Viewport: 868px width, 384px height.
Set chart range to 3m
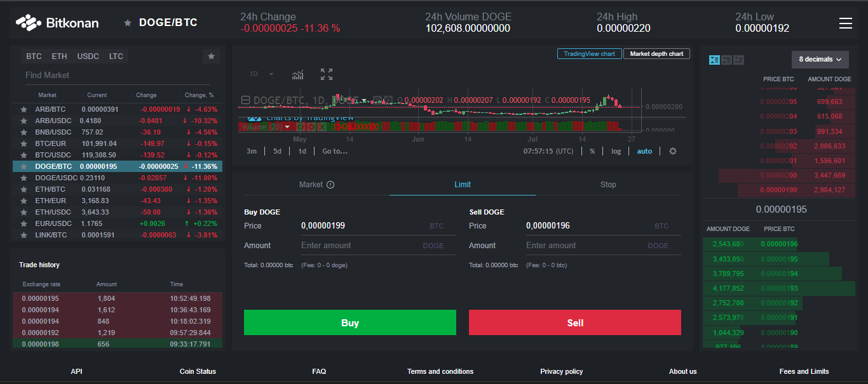(252, 151)
